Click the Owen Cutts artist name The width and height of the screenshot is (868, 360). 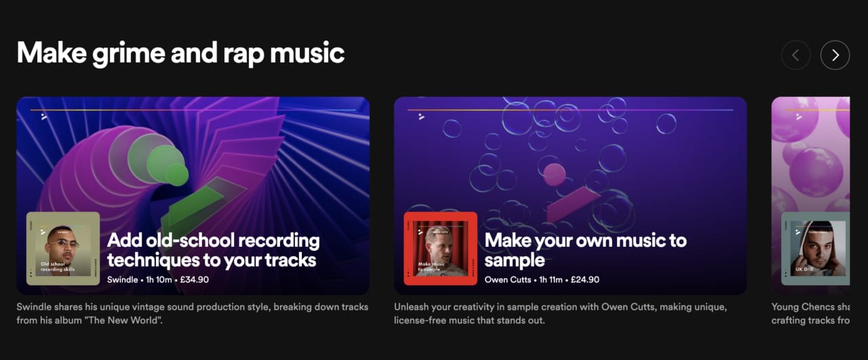[508, 279]
